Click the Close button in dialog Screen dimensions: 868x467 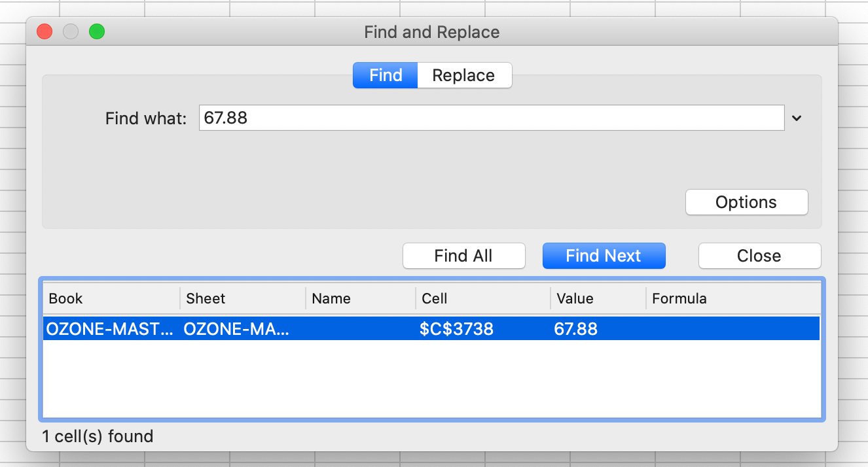tap(759, 256)
